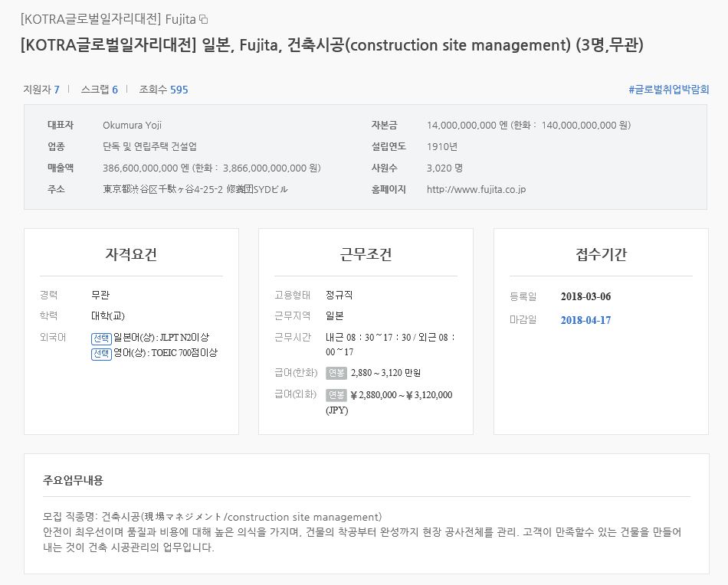Open the http://www.fujita.co.jp homepage link
Image resolution: width=728 pixels, height=585 pixels.
pos(477,189)
